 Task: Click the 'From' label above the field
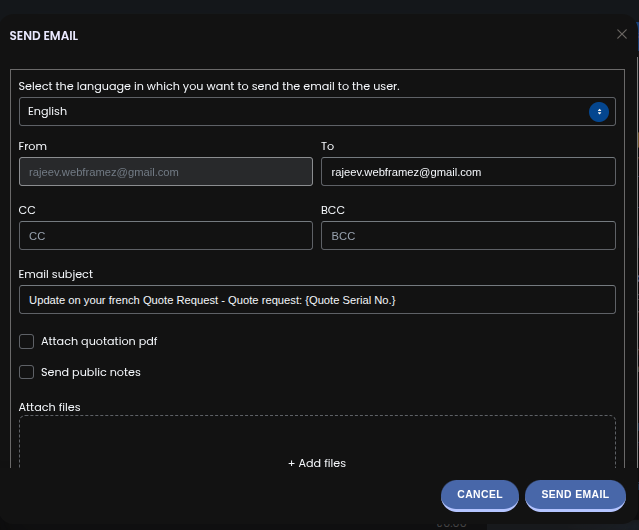(x=33, y=146)
